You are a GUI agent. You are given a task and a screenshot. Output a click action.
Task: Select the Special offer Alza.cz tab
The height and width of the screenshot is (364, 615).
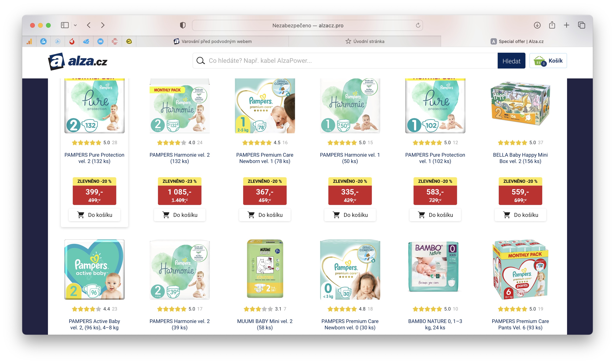pos(517,41)
